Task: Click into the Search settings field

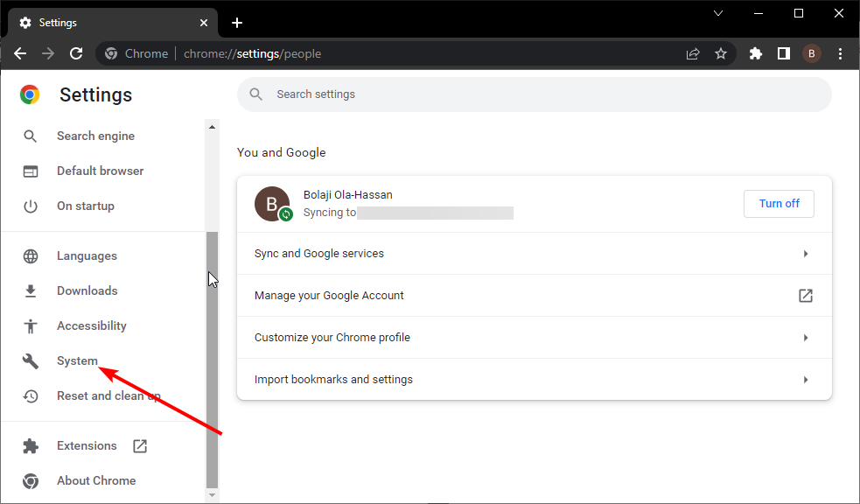Action: tap(535, 94)
